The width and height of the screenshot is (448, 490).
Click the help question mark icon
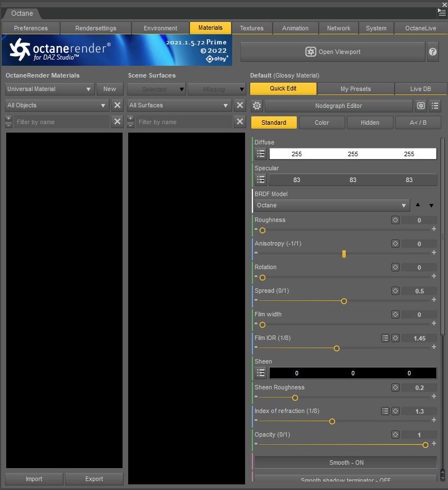tap(433, 52)
